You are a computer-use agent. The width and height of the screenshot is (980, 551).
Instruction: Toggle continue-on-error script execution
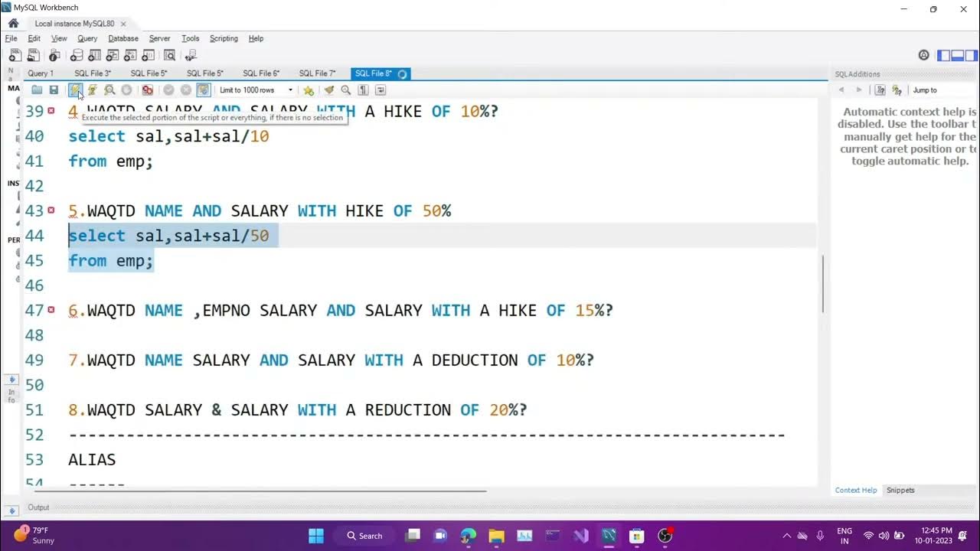click(148, 90)
